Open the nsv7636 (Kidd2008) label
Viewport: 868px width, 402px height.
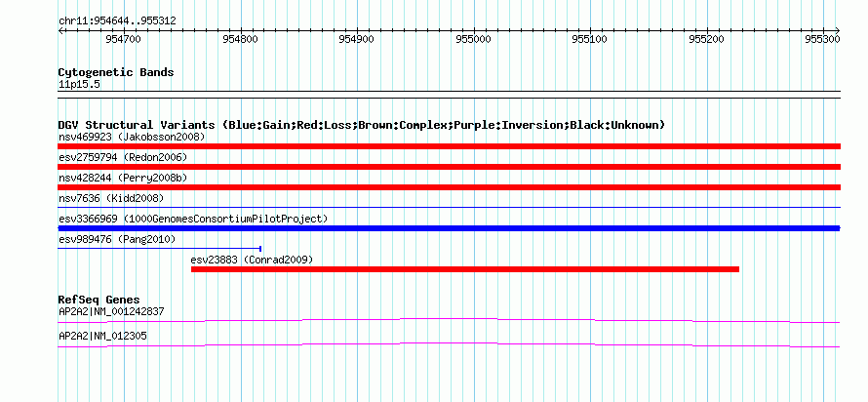coord(111,198)
